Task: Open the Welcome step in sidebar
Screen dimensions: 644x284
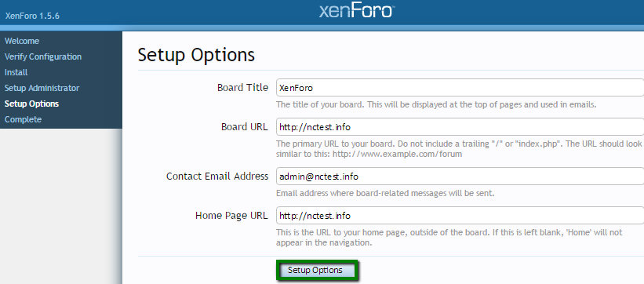Action: [x=22, y=41]
